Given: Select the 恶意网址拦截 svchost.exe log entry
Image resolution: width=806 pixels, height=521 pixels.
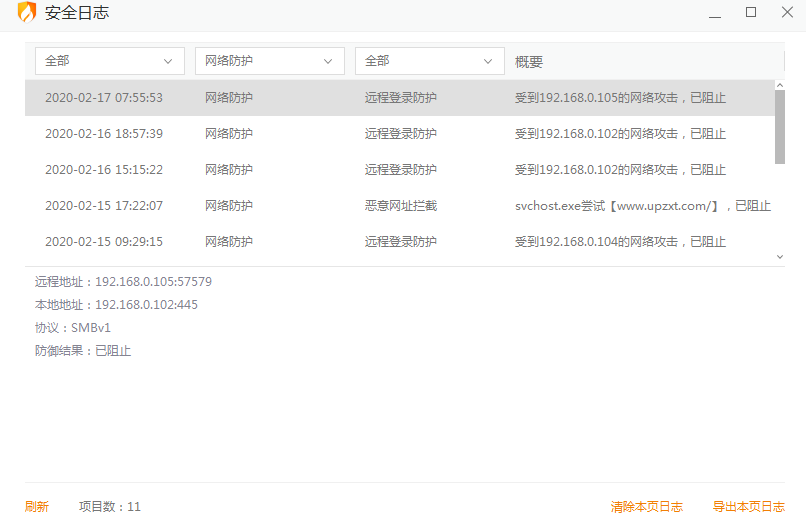Looking at the screenshot, I should tap(400, 206).
